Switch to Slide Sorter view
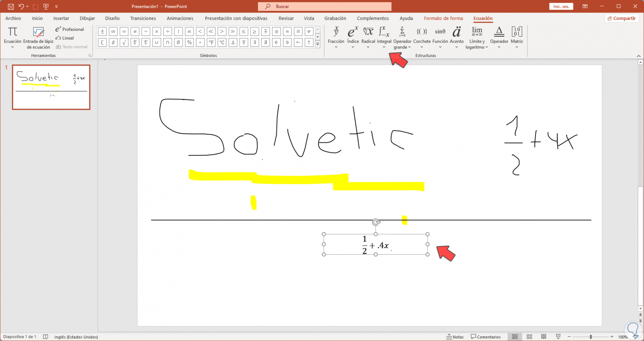Screen dimensions: 644x341 point(529,337)
